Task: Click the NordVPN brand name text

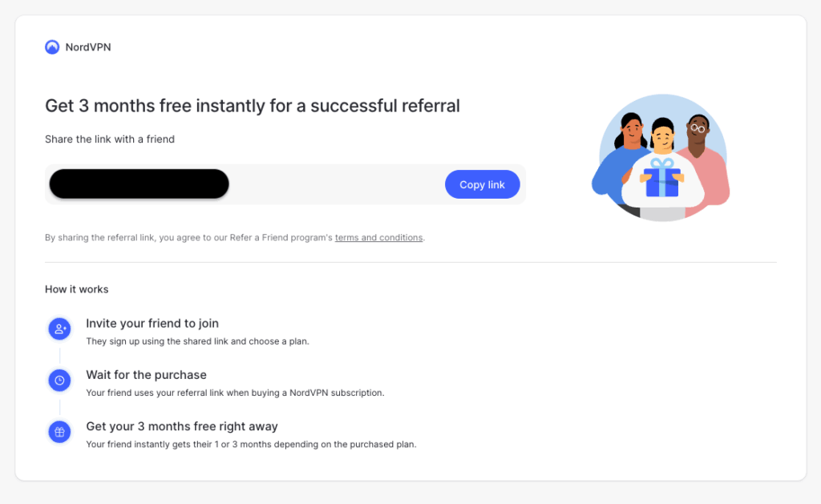Action: point(88,47)
